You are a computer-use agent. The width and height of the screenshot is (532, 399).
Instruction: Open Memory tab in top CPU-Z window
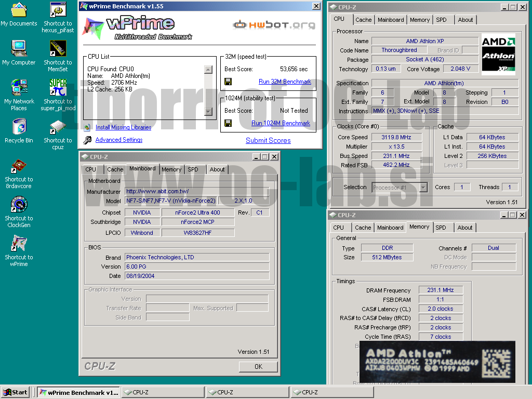pos(420,20)
